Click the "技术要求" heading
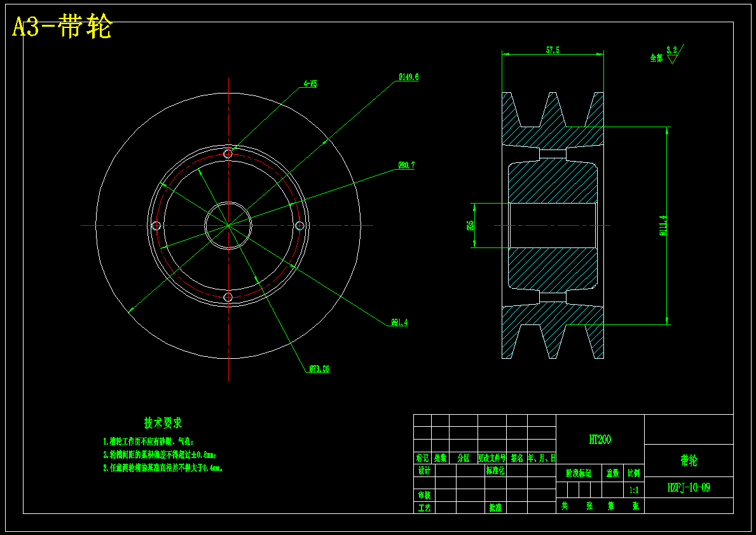 coord(163,423)
